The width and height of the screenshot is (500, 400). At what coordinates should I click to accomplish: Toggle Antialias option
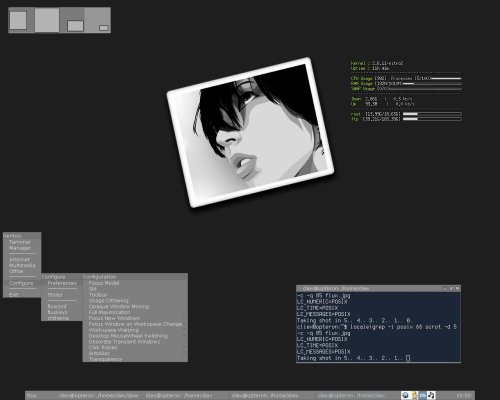[x=135, y=353]
